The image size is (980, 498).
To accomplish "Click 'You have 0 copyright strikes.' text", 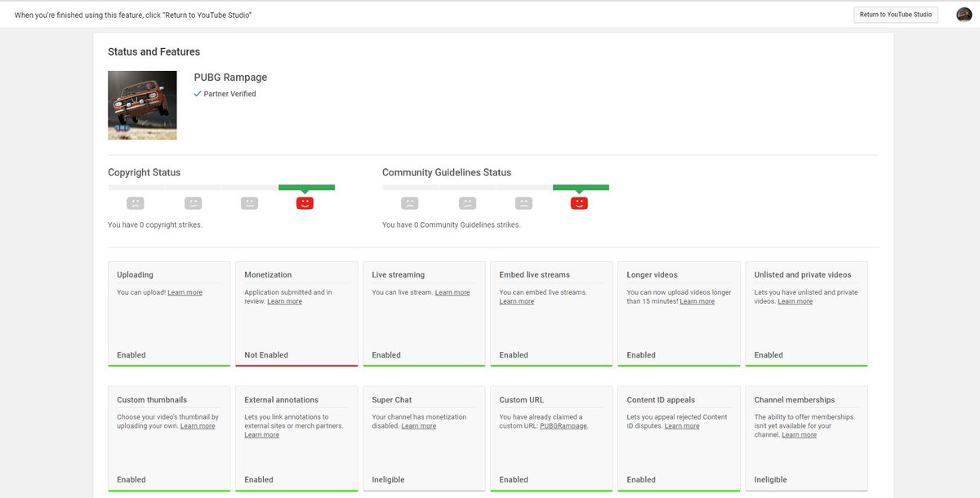I will click(x=155, y=225).
